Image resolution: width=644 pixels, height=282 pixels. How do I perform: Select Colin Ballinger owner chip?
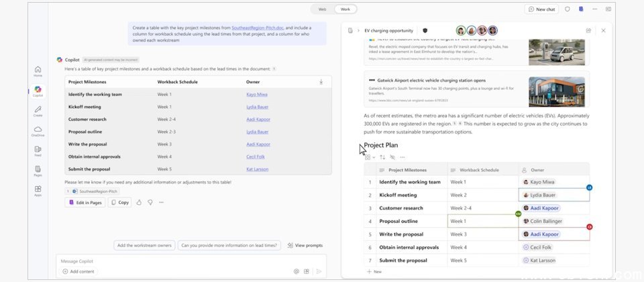(543, 221)
